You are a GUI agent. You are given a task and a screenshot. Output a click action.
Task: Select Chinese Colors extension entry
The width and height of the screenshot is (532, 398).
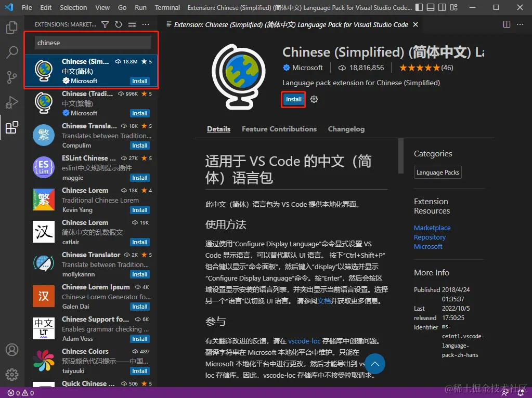click(92, 361)
